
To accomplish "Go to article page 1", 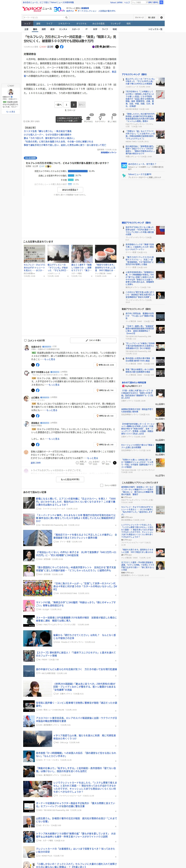I will click(66, 105).
